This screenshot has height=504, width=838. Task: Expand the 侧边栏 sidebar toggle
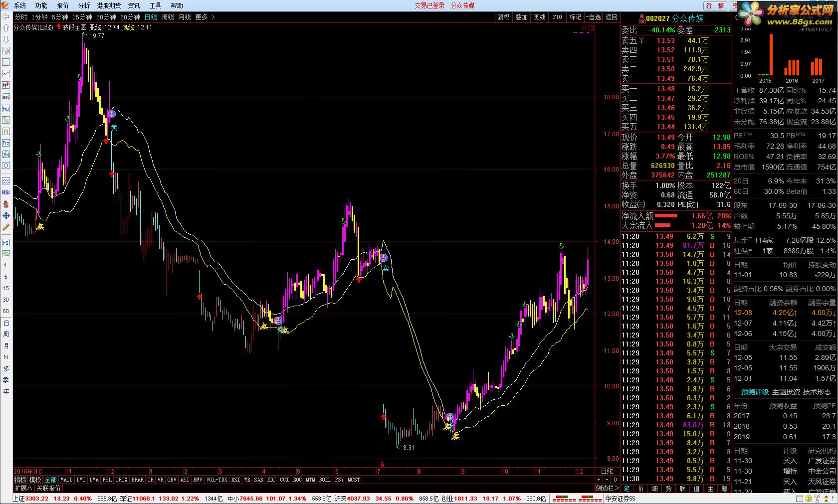tap(608, 488)
